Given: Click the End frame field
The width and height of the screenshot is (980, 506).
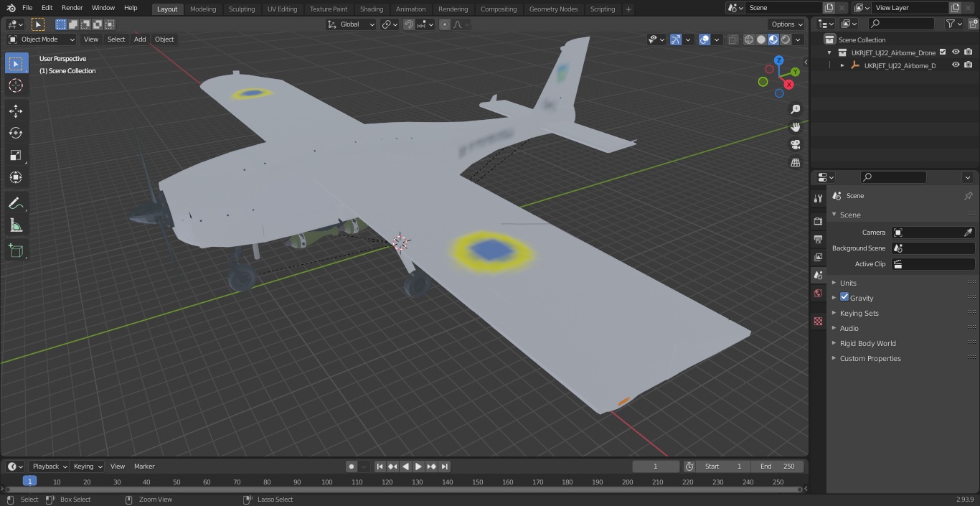Looking at the screenshot, I should tap(778, 467).
